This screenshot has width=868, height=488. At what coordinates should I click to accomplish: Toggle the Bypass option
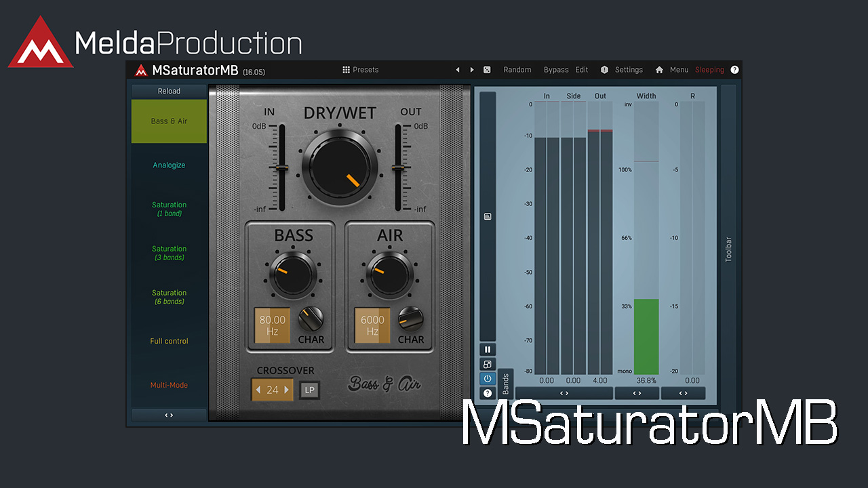tap(556, 70)
